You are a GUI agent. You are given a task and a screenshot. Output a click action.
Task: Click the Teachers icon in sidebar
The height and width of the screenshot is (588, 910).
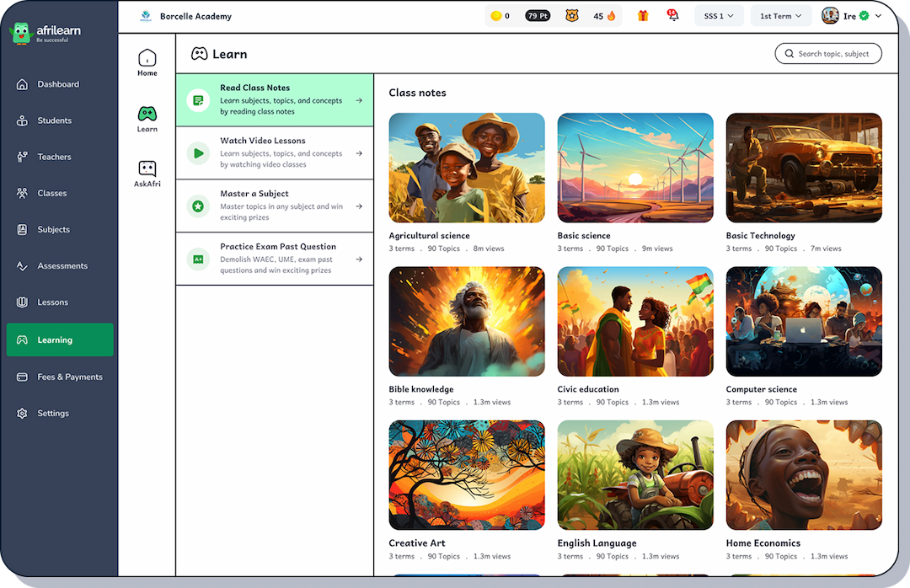pyautogui.click(x=22, y=157)
